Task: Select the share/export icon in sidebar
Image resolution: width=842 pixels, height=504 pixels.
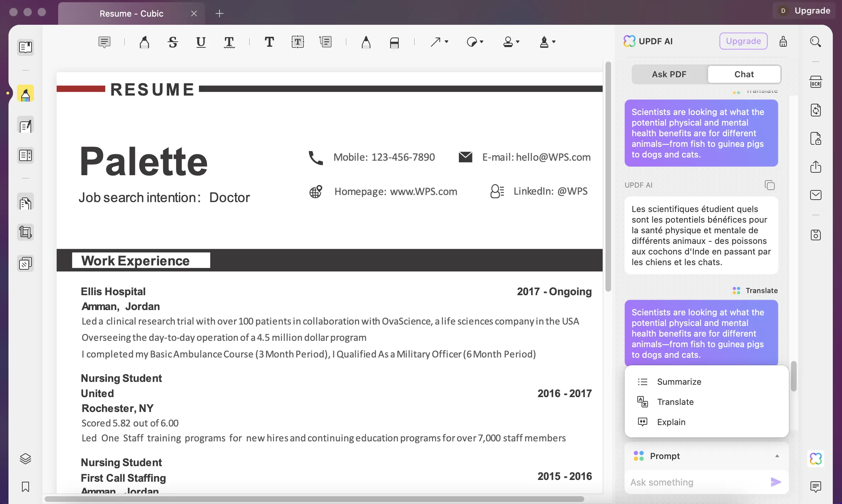Action: pos(815,167)
